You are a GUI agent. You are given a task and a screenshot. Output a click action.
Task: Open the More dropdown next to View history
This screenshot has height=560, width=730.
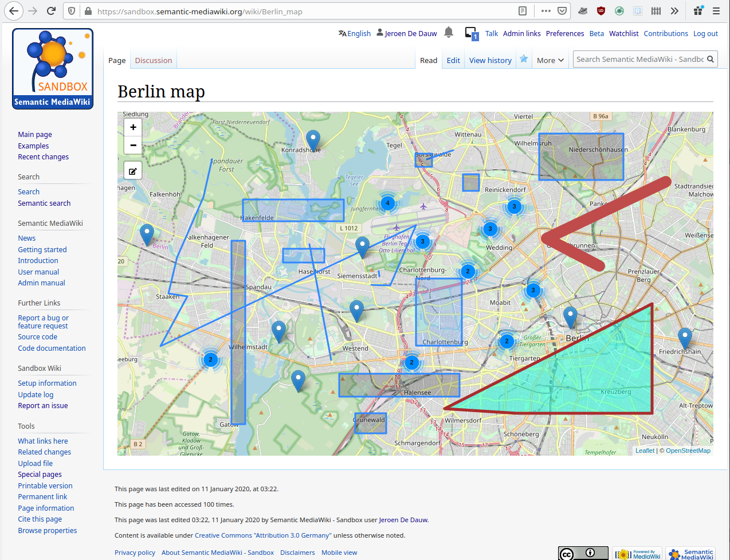pyautogui.click(x=550, y=60)
